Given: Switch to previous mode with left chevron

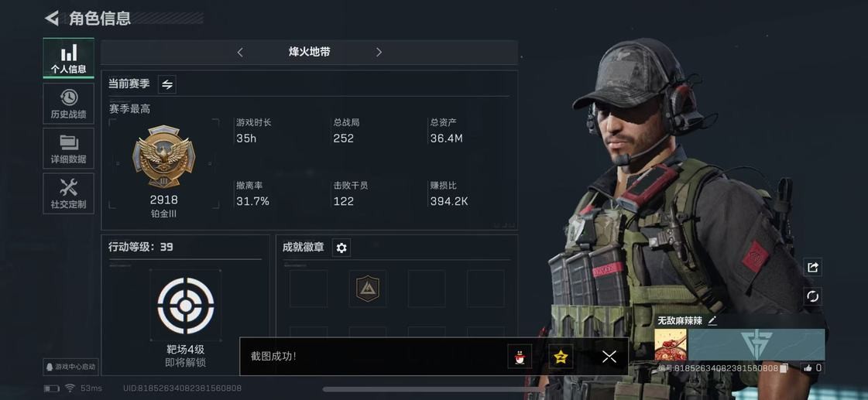Looking at the screenshot, I should coord(240,52).
